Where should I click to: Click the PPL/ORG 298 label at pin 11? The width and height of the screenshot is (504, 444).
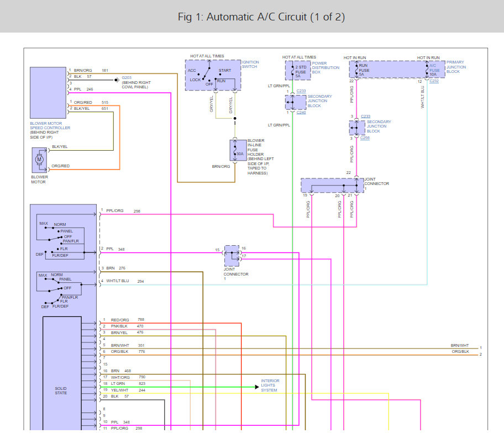[x=127, y=428]
